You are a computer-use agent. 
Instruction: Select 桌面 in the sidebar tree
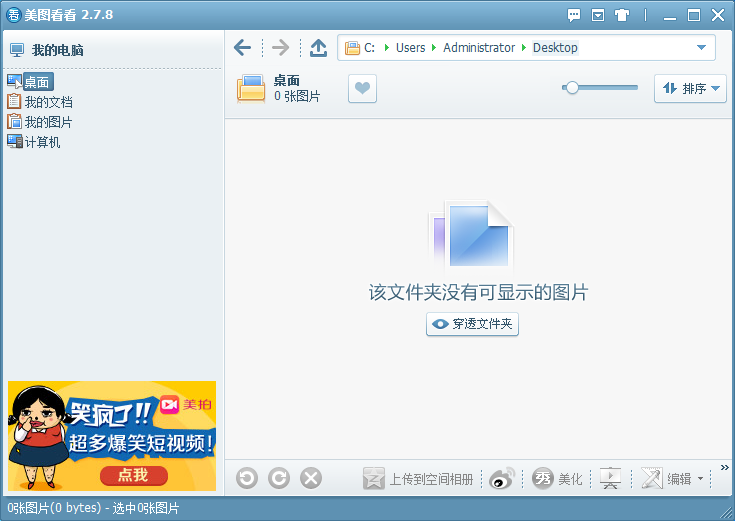[37, 82]
